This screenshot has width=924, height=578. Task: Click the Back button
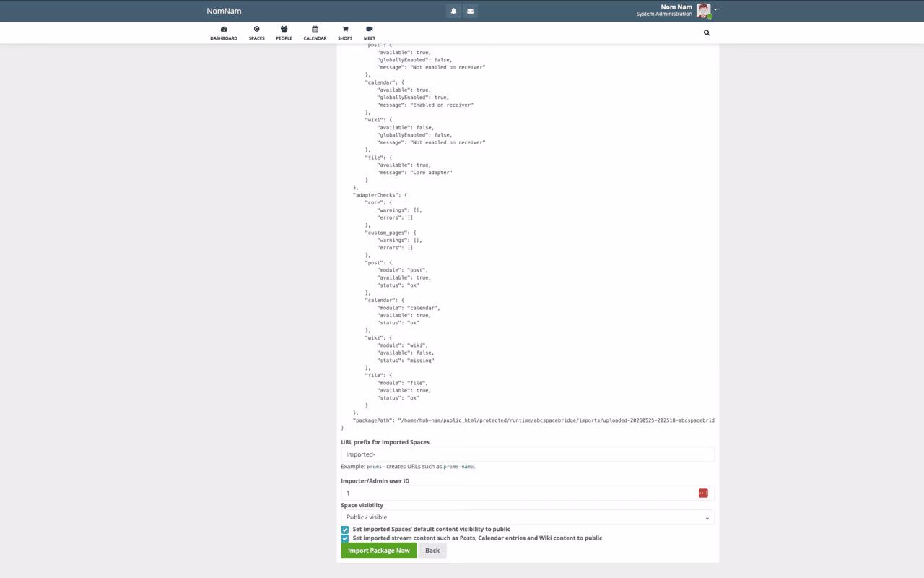[432, 551]
